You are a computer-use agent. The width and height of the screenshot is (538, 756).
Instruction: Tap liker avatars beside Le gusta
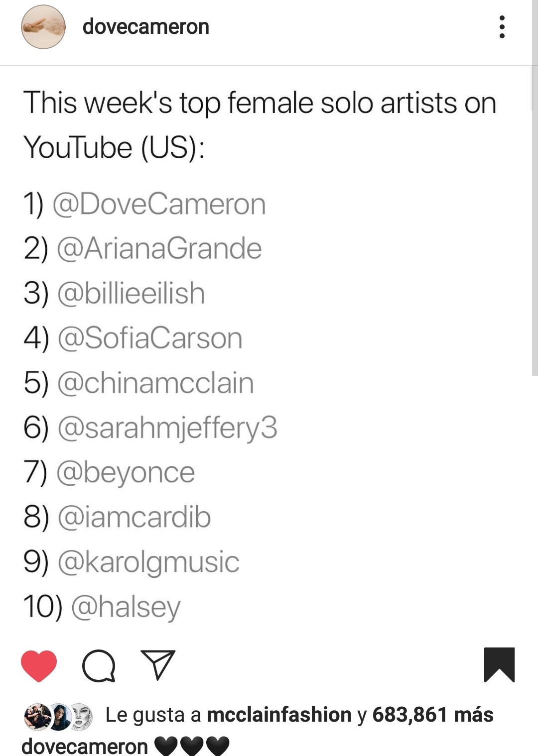coord(58,717)
